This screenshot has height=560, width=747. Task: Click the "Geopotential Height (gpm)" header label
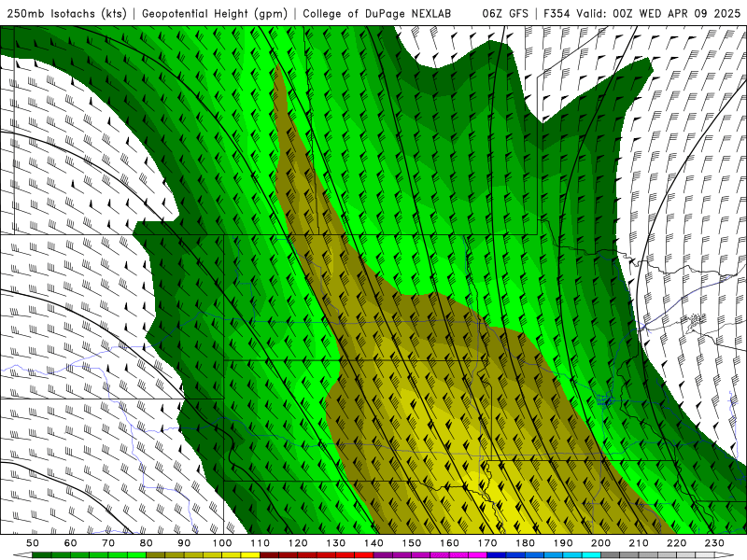coord(215,13)
